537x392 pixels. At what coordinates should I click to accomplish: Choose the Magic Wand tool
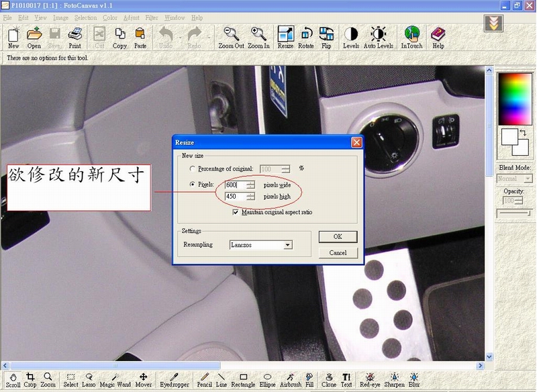click(115, 380)
